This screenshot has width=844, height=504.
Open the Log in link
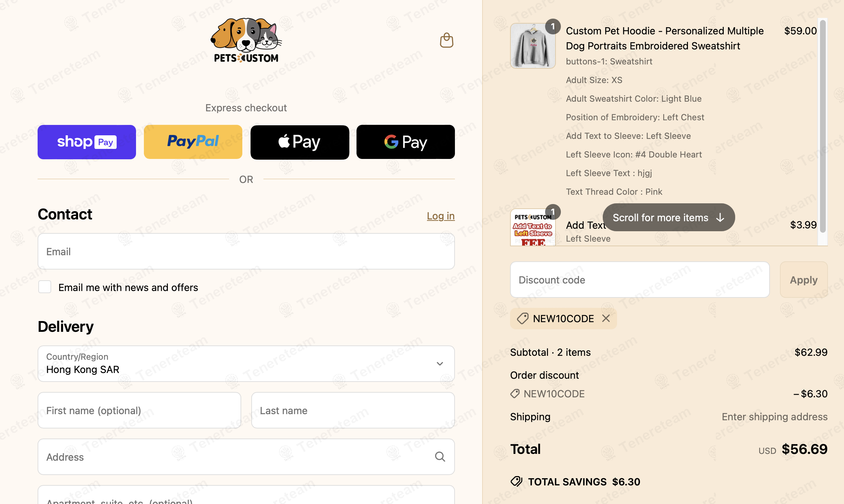click(x=441, y=216)
